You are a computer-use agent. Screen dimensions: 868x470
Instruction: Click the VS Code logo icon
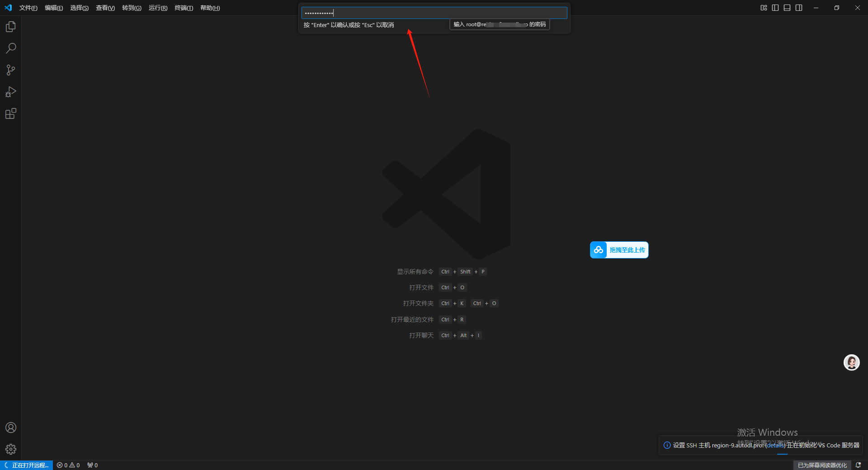[8, 8]
